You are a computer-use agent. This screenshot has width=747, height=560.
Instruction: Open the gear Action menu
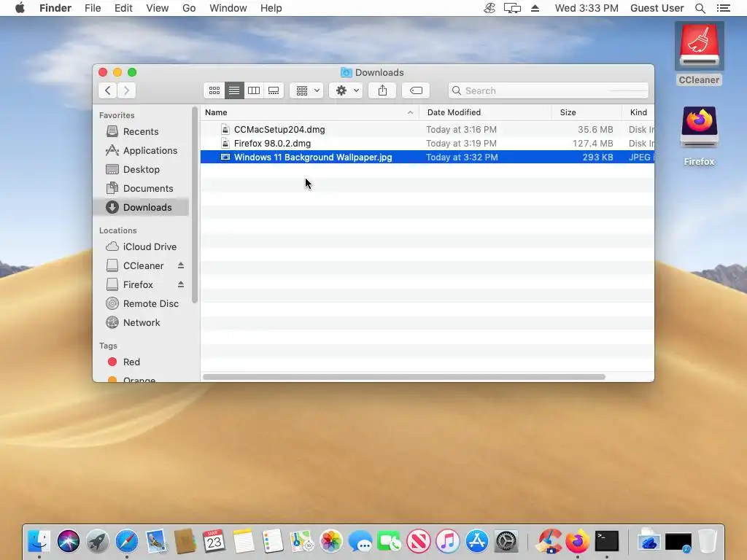(347, 90)
